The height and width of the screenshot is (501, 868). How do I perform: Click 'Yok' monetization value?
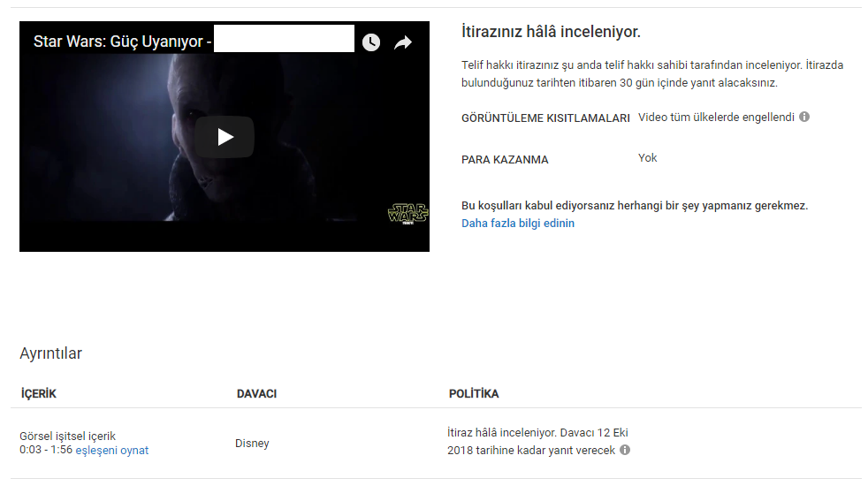647,158
